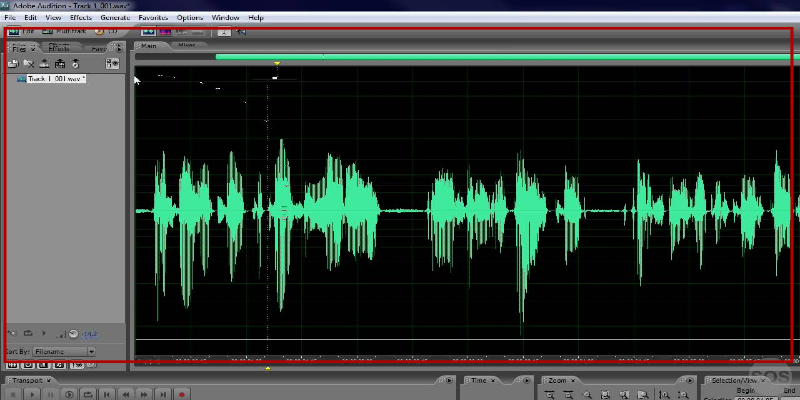Click inside the green waveform display

463,211
